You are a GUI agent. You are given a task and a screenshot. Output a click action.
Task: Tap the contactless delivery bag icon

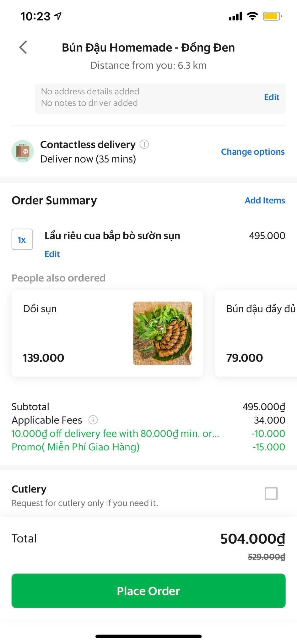point(23,151)
